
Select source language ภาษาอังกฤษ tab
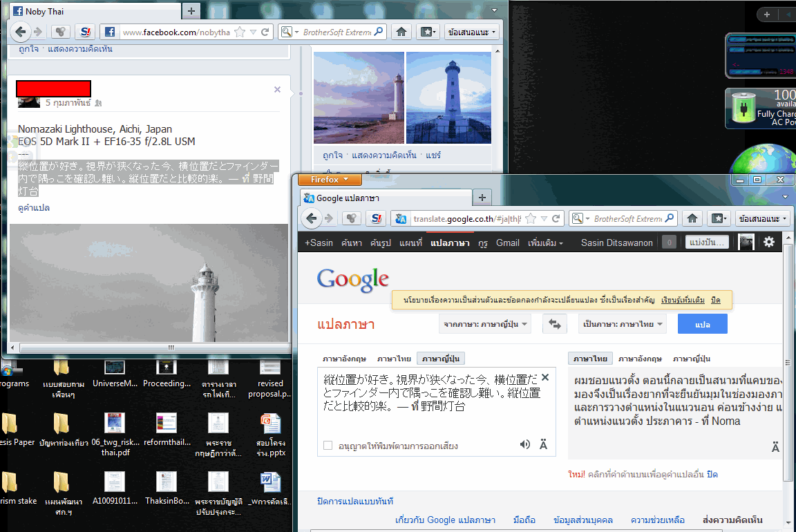[x=344, y=359]
